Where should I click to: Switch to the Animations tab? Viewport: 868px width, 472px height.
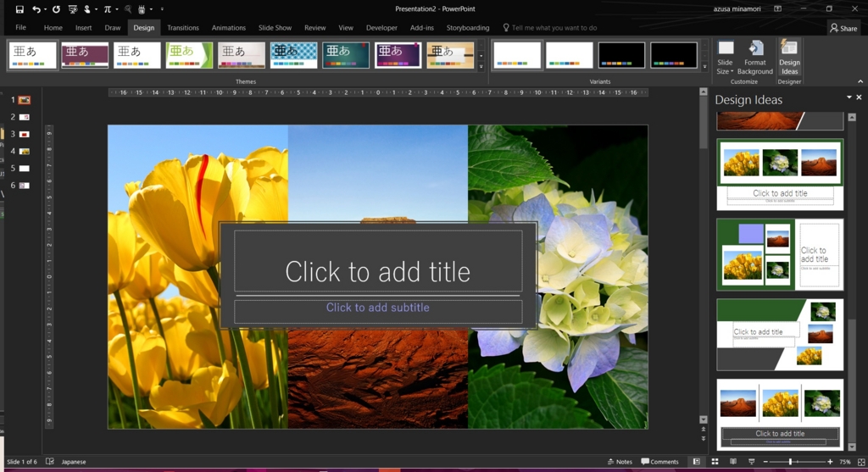point(229,28)
